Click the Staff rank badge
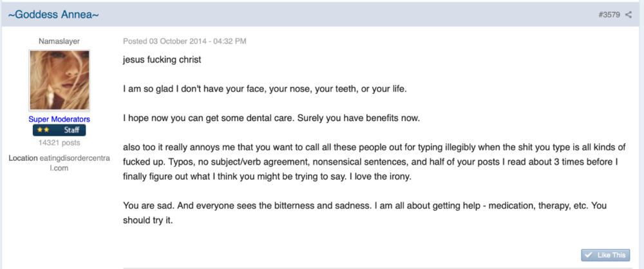This screenshot has height=269, width=644. pyautogui.click(x=59, y=130)
